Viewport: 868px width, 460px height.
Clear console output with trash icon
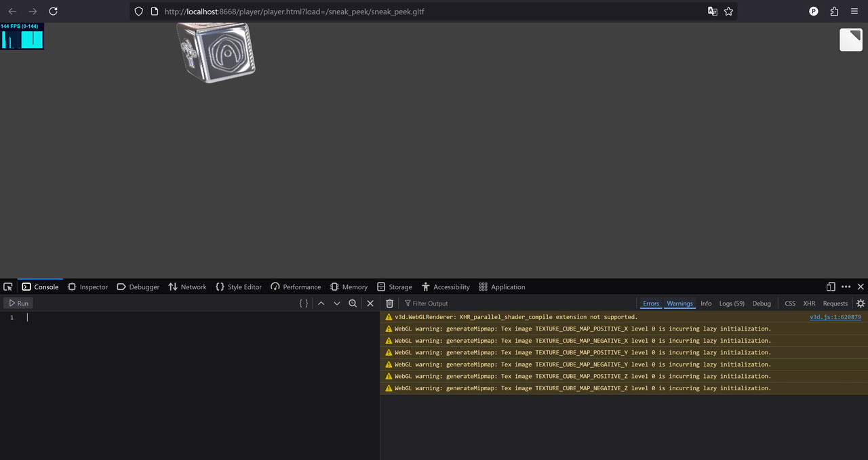click(389, 304)
